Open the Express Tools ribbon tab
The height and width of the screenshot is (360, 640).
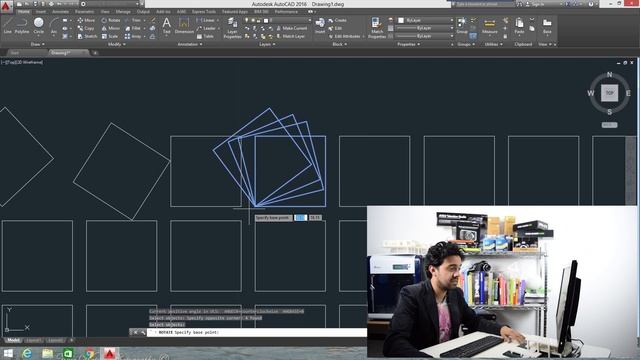204,12
